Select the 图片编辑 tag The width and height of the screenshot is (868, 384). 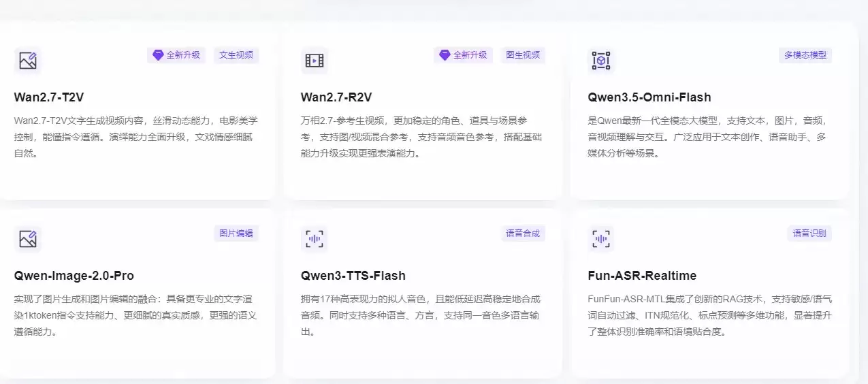click(236, 234)
